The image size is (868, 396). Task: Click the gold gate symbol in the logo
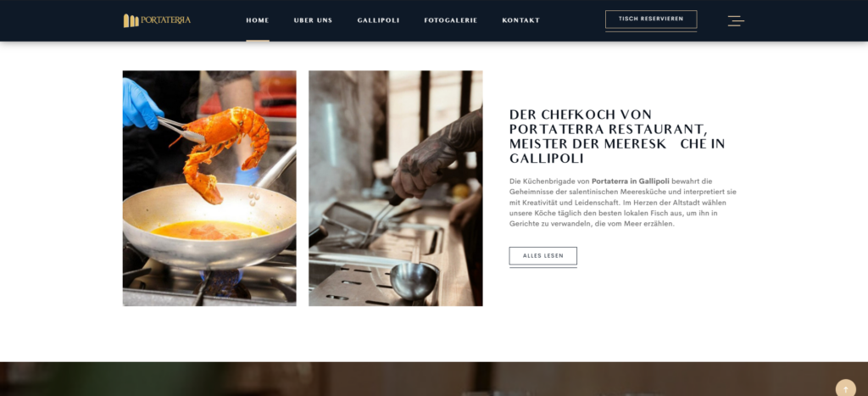(x=131, y=20)
